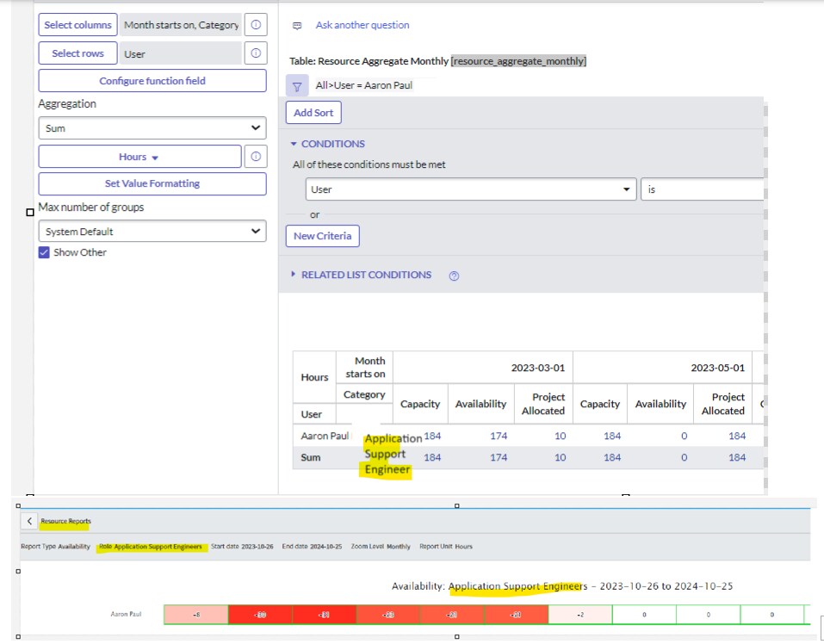Click the User rows value field

coord(181,53)
